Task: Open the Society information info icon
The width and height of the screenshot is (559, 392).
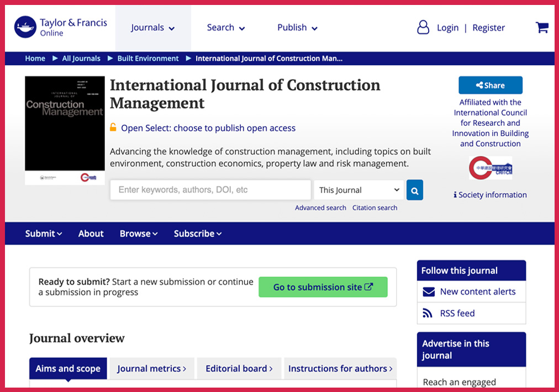Action: (455, 194)
